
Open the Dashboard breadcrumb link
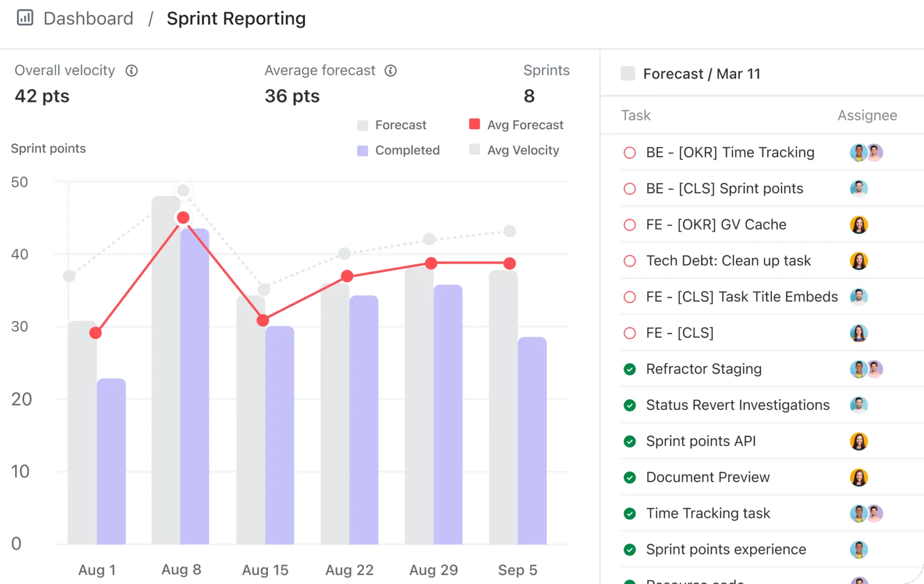(88, 19)
